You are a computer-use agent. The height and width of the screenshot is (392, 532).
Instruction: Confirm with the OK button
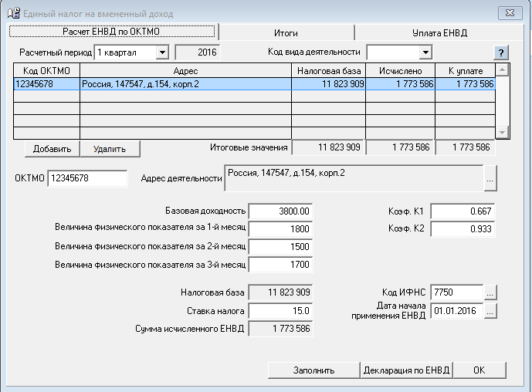[479, 370]
